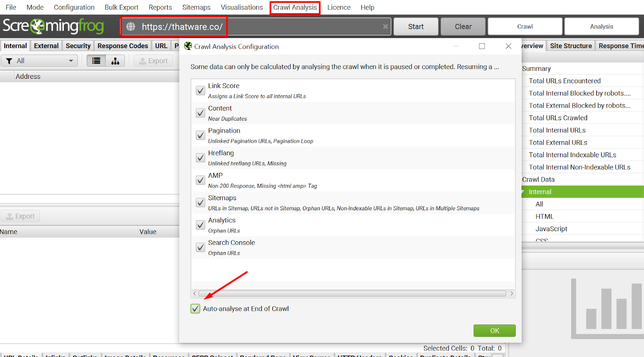Image resolution: width=644 pixels, height=357 pixels.
Task: Click the dialog horizontal scrollbar
Action: 352,293
